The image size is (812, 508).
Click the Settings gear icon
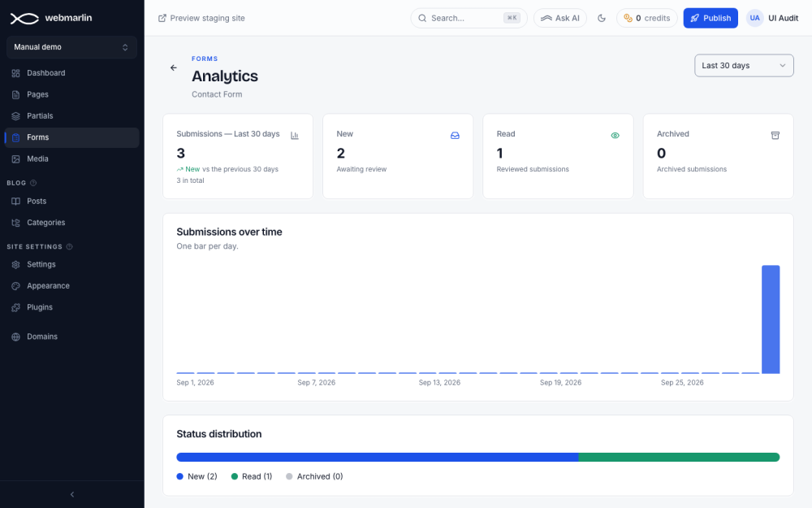16,264
